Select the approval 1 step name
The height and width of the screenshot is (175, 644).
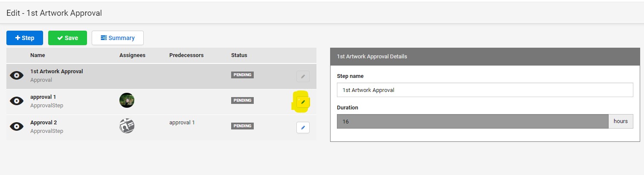[43, 97]
